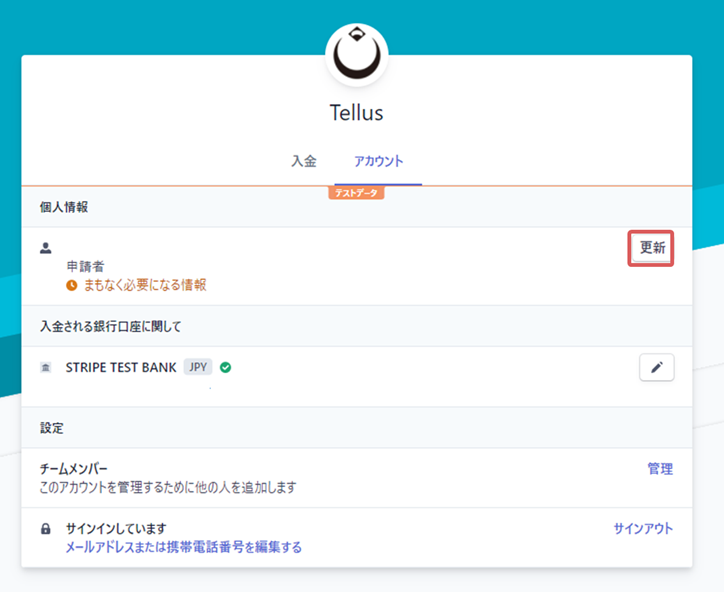Click the lock icon beside サインインしています
The height and width of the screenshot is (592, 724).
tap(46, 529)
